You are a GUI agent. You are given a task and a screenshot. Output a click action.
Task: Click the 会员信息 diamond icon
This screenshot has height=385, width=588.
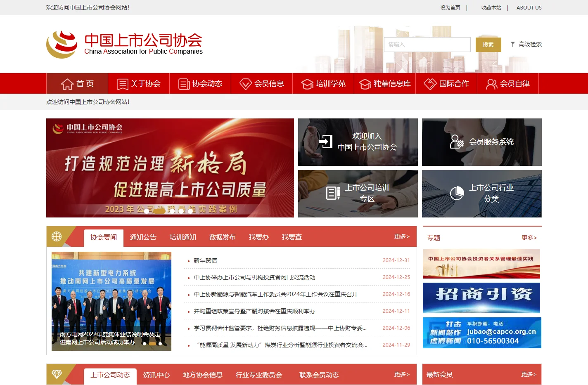click(x=246, y=84)
